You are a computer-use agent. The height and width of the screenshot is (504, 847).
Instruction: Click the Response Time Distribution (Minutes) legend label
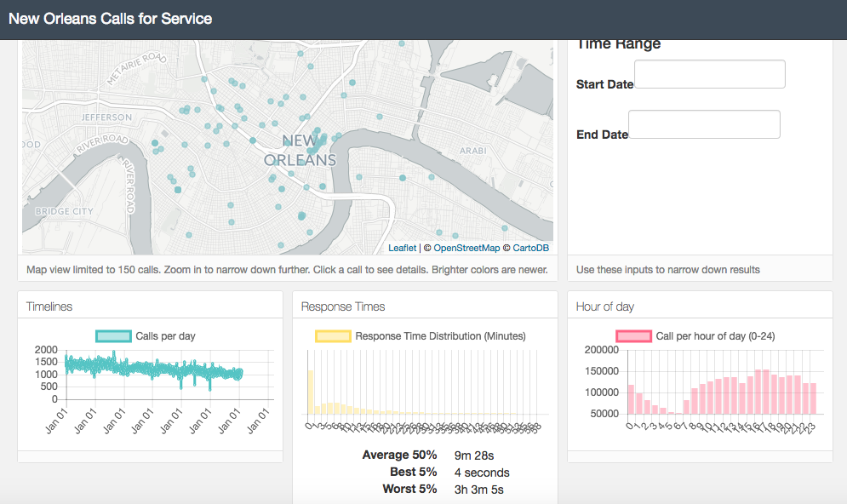click(440, 336)
